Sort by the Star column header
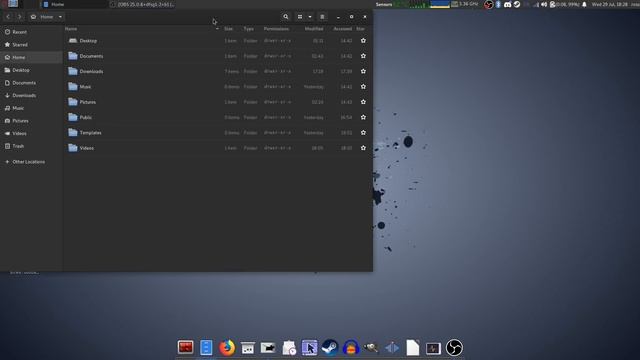The width and height of the screenshot is (640, 360). coord(360,29)
